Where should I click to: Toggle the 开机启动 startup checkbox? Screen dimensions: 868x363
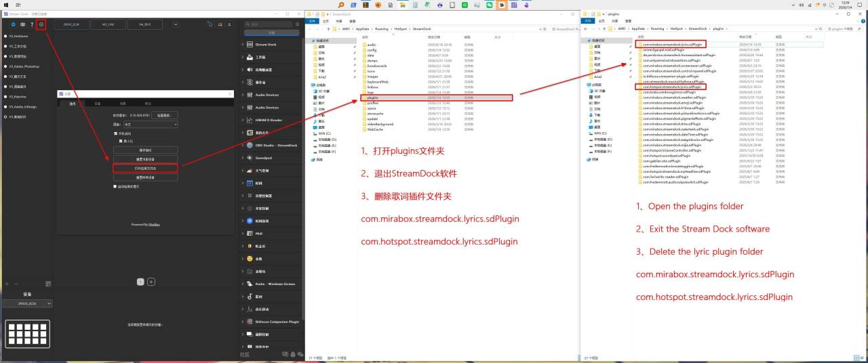[x=115, y=133]
